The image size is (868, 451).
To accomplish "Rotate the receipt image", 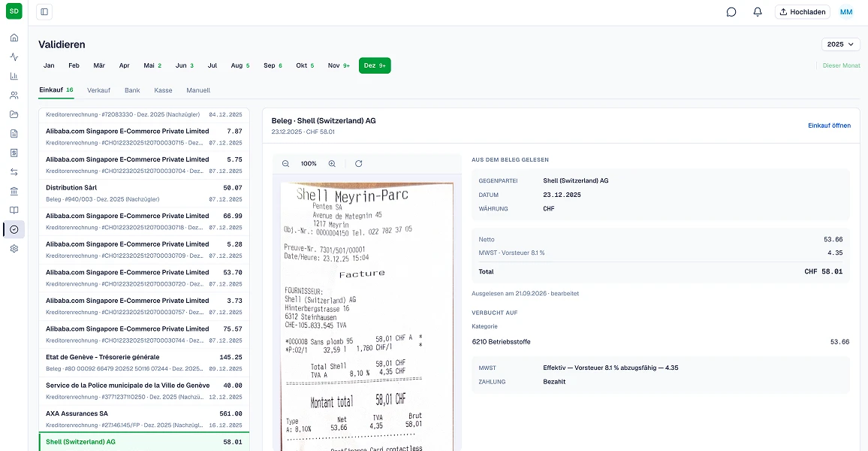I will pyautogui.click(x=359, y=163).
